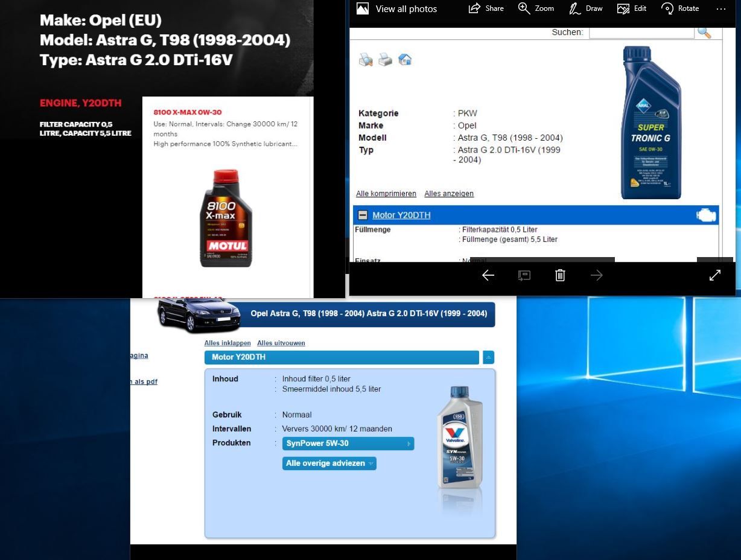
Task: Click the Aral Super Tronic G bottle image
Action: (650, 122)
